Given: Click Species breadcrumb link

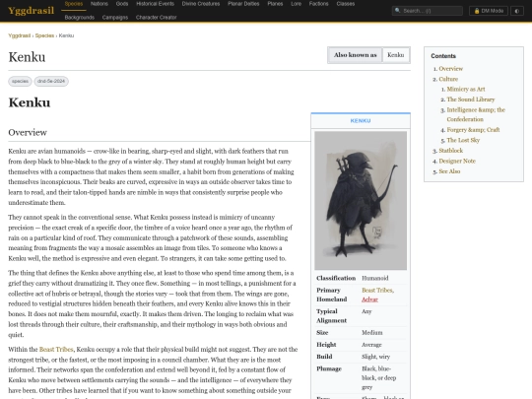Looking at the screenshot, I should pyautogui.click(x=44, y=35).
